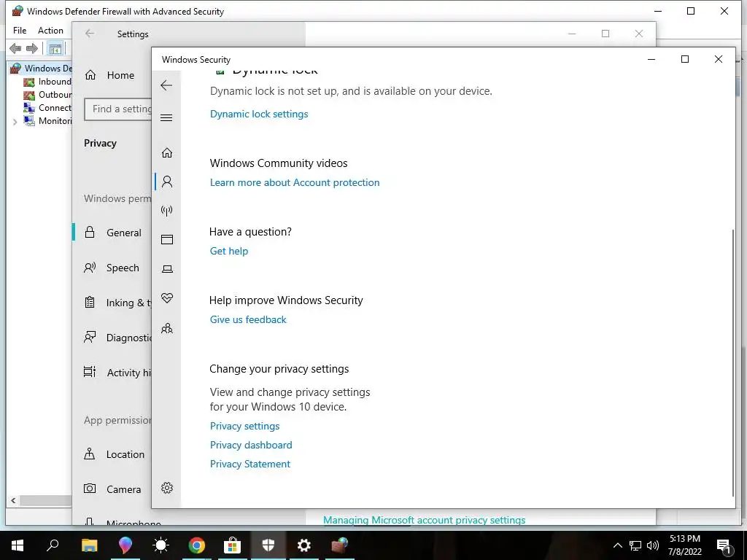Open the network icon in system tray

(635, 545)
